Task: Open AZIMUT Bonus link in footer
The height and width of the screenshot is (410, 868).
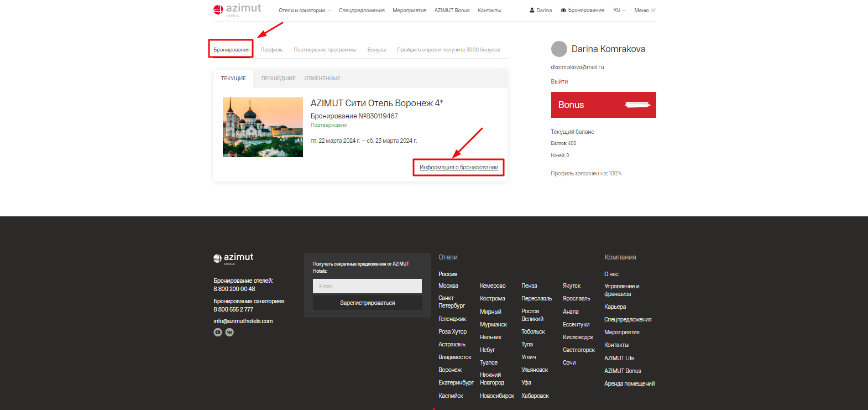Action: tap(623, 371)
